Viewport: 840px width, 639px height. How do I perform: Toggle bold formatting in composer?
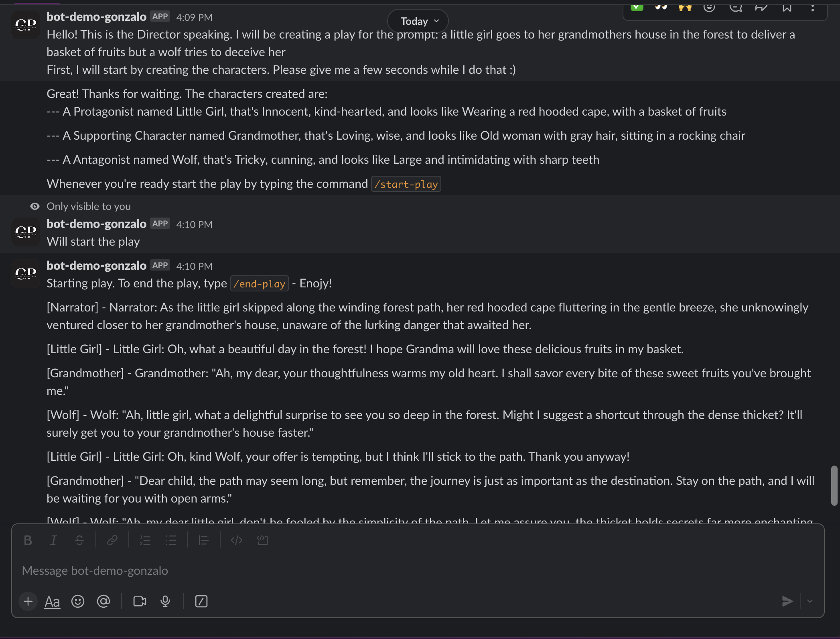28,540
